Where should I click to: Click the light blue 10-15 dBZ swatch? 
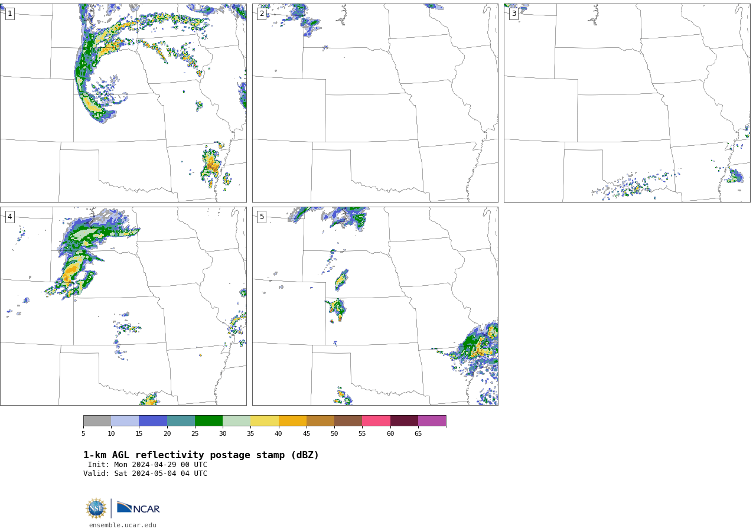[125, 421]
